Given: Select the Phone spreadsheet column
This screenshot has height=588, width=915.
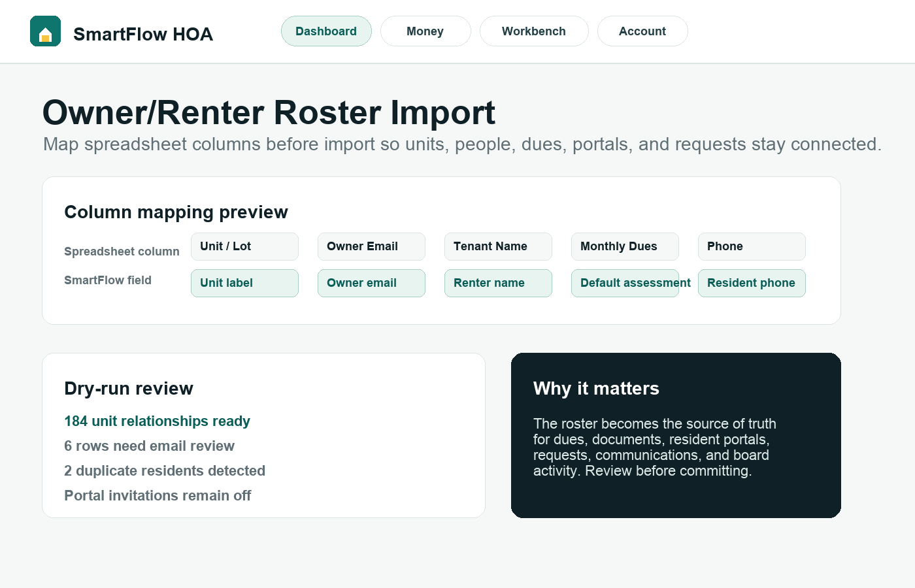Looking at the screenshot, I should point(752,246).
